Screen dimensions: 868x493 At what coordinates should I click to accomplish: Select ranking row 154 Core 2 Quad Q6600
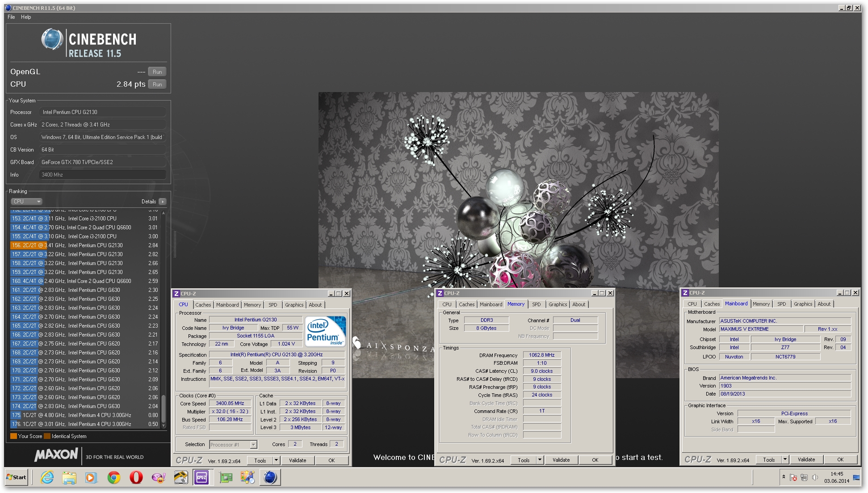pos(85,228)
